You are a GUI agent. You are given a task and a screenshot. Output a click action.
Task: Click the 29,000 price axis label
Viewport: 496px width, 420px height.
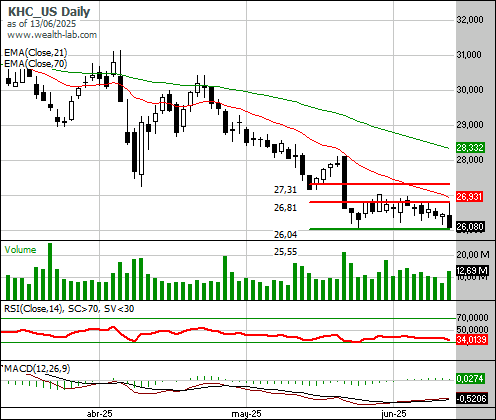pos(470,125)
